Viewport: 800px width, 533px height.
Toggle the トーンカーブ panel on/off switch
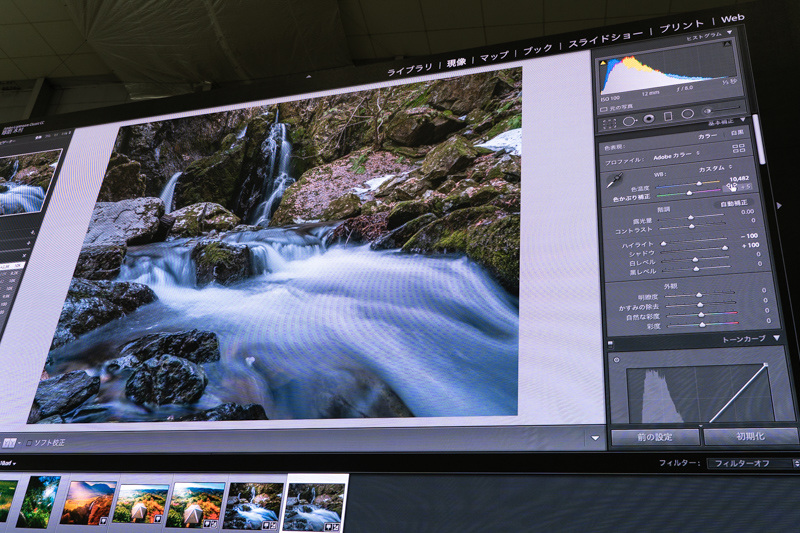610,344
